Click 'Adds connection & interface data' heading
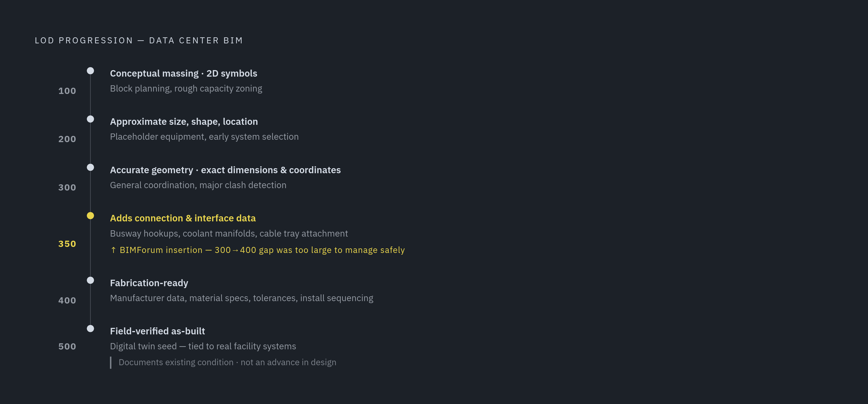Image resolution: width=868 pixels, height=404 pixels. point(183,218)
